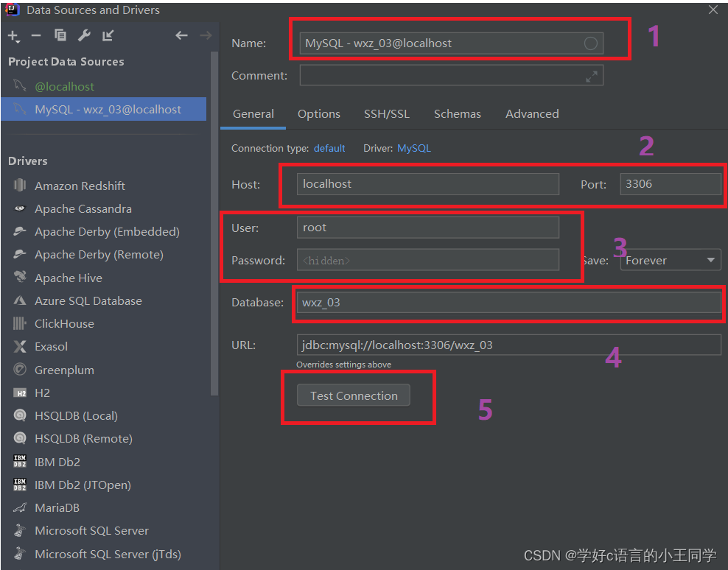Click Apache Derby (Embedded) hat icon

(19, 231)
